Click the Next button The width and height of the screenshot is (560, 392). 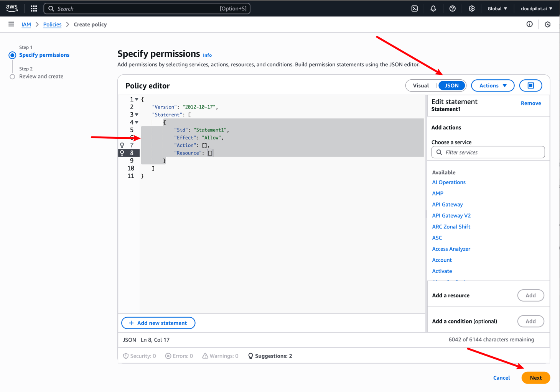[535, 377]
